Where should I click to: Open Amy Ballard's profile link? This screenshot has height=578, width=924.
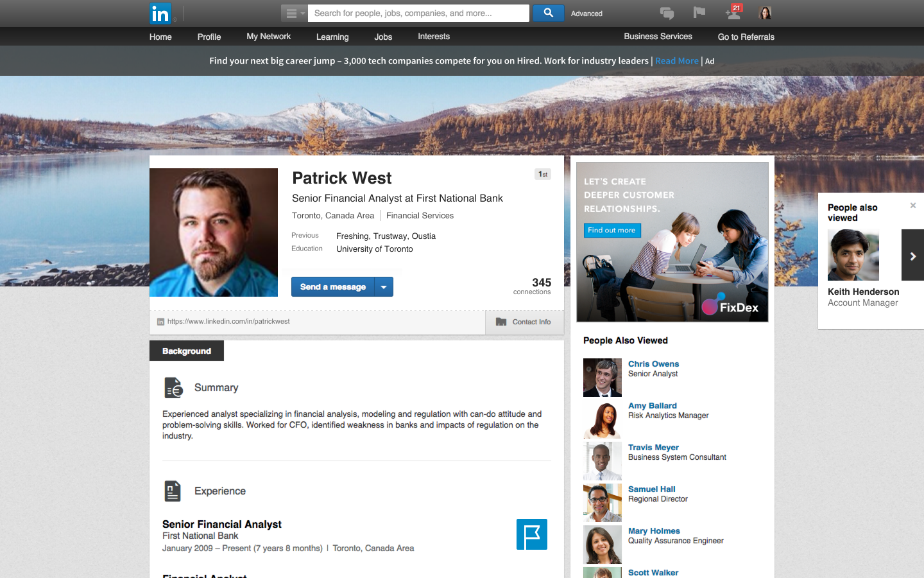(652, 406)
